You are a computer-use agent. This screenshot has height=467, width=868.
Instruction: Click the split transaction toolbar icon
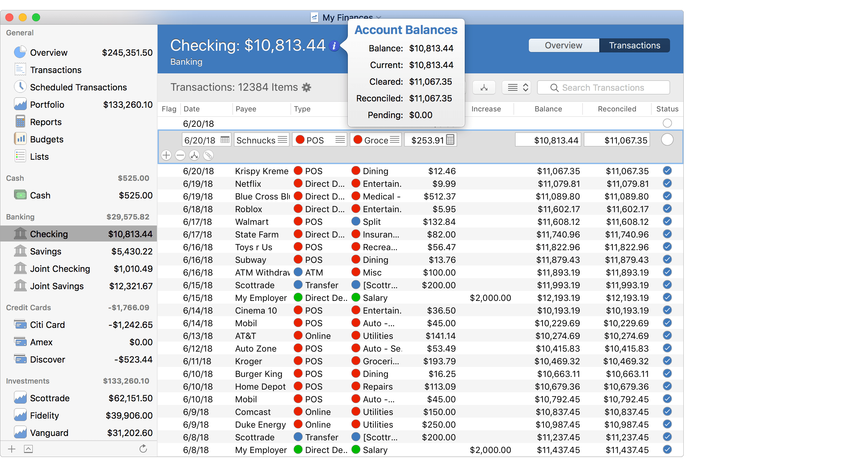pyautogui.click(x=484, y=87)
